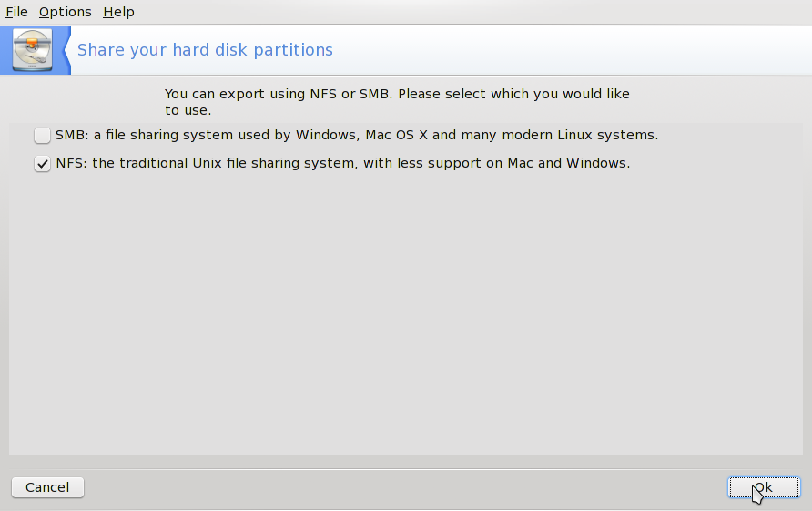Screen dimensions: 812x511
Task: Open the Options menu
Action: pyautogui.click(x=65, y=12)
